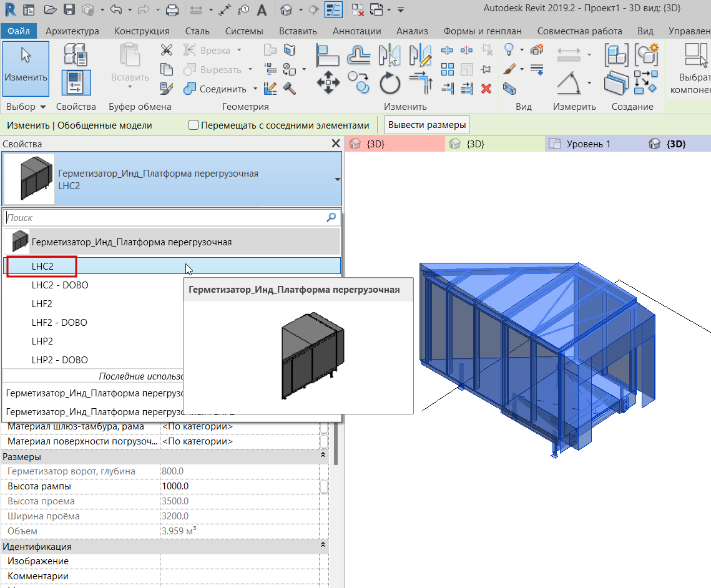Click the Rotate tool icon

[x=390, y=82]
